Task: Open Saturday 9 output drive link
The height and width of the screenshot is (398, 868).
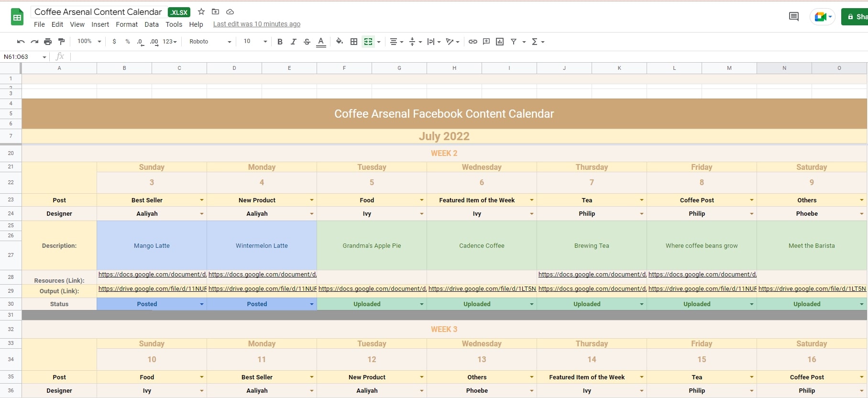Action: point(812,289)
